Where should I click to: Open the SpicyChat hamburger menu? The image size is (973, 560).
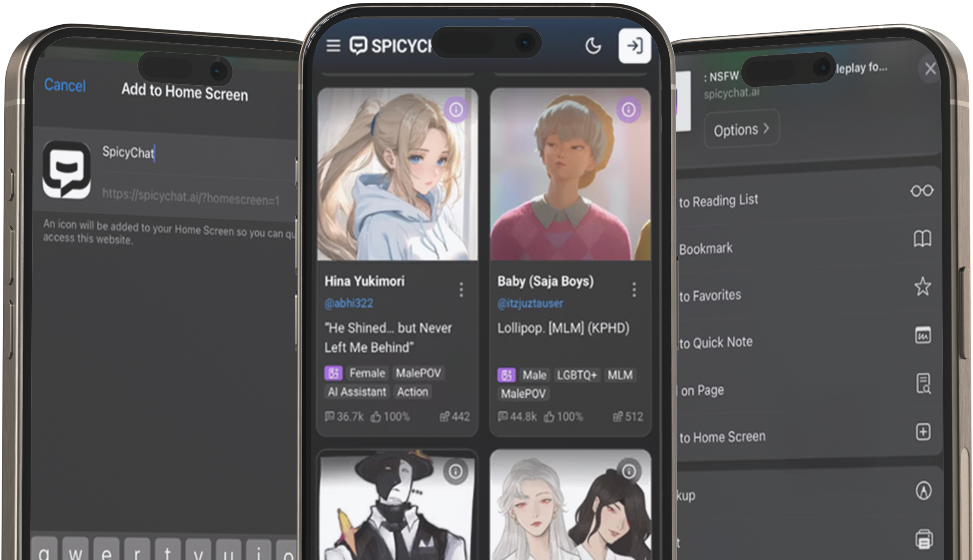333,46
